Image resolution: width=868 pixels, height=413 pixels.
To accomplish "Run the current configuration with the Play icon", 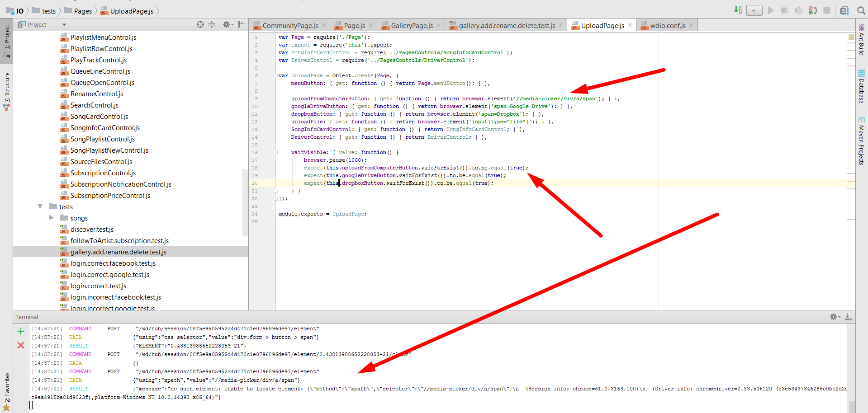I will pos(770,10).
